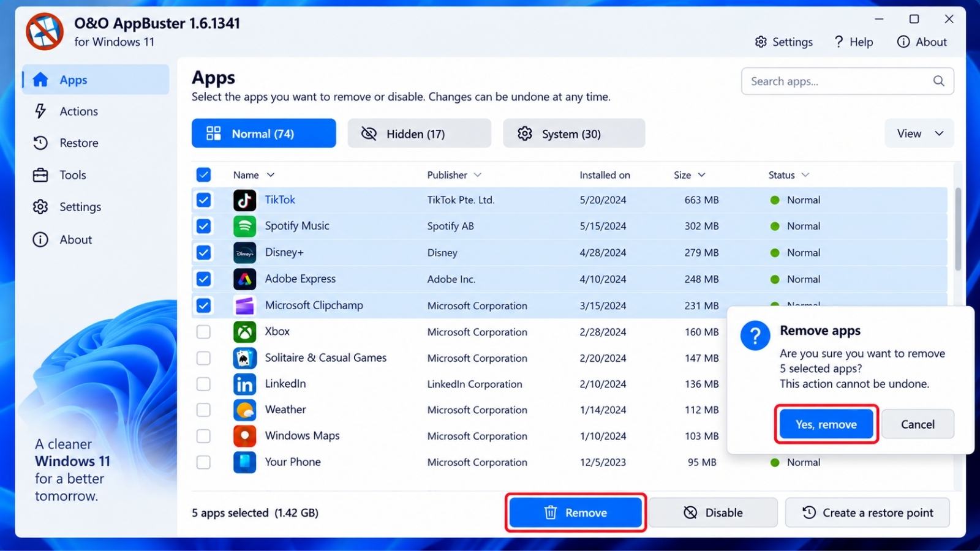
Task: Open the Size column sort arrow
Action: [x=702, y=175]
